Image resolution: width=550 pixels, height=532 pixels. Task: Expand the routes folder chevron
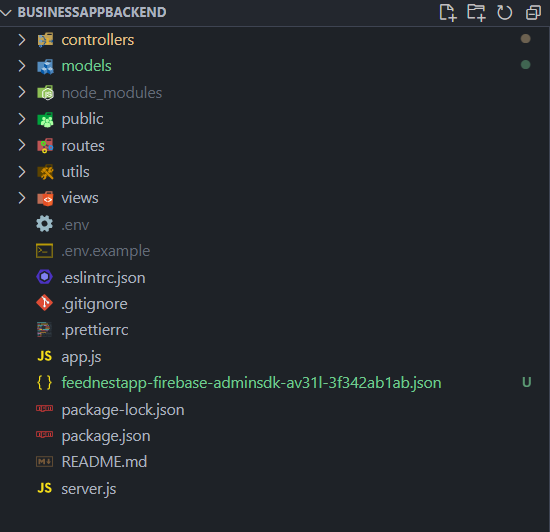22,145
